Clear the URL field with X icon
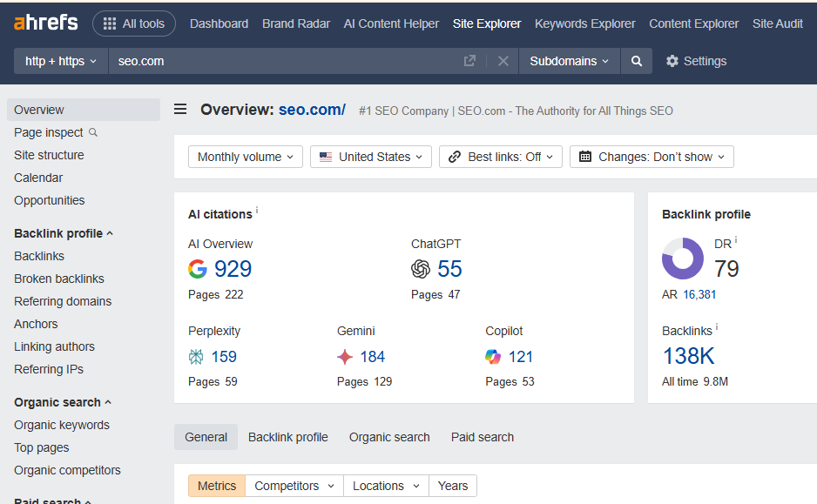817x504 pixels. pos(503,61)
